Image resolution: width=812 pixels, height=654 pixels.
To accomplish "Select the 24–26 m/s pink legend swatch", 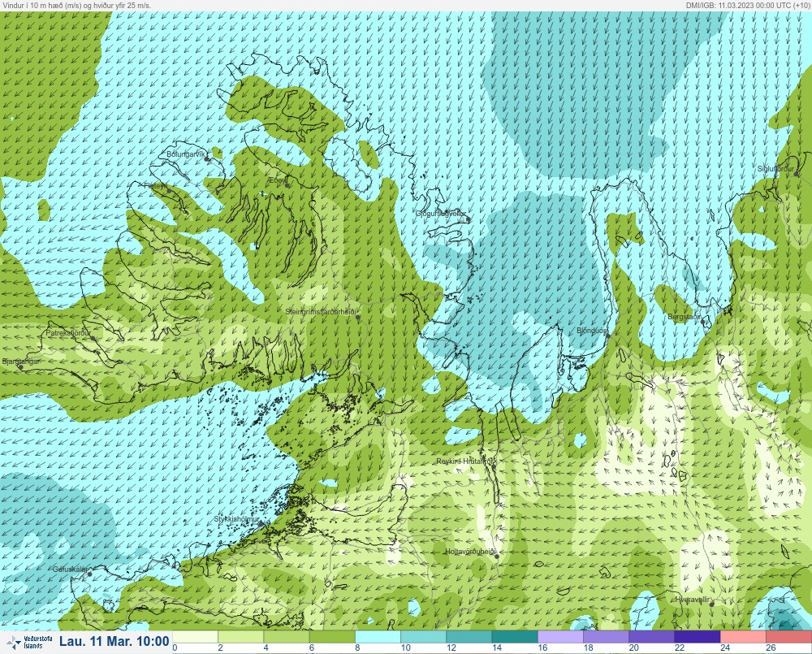I will [x=744, y=636].
